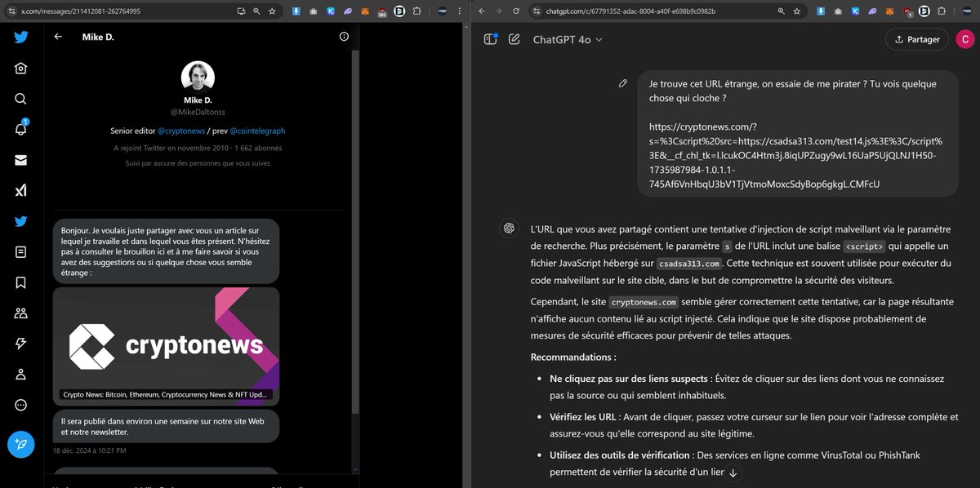Open Bookmarks icon in X sidebar
The height and width of the screenshot is (488, 980).
20,282
